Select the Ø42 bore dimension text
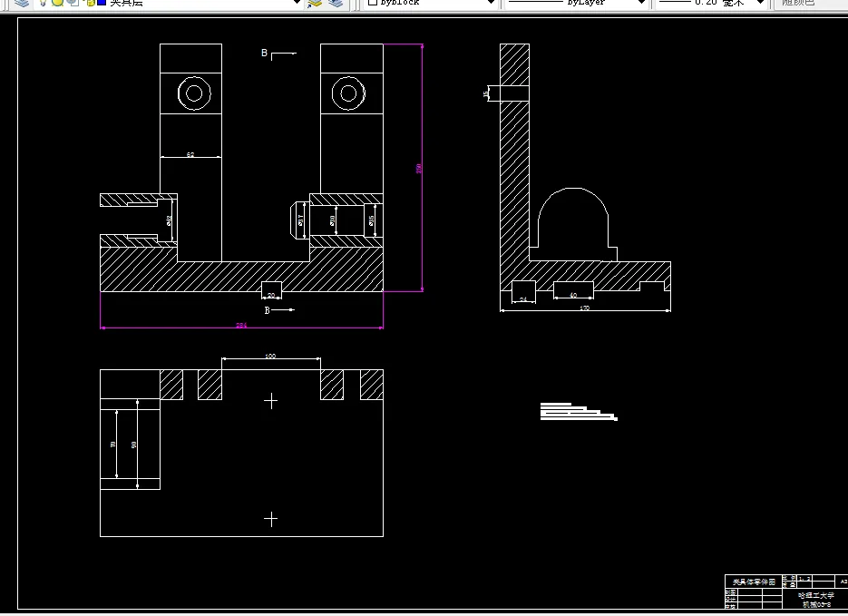 [x=169, y=220]
